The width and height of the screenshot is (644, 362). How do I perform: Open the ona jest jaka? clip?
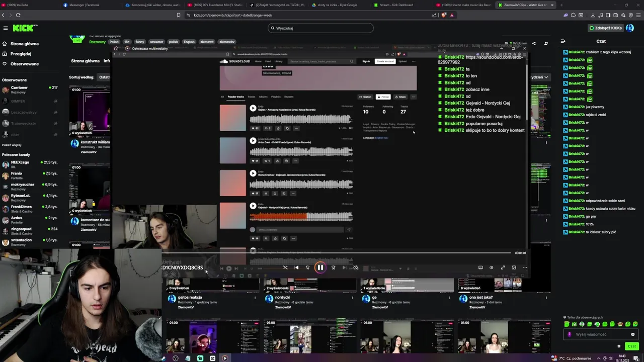[480, 297]
